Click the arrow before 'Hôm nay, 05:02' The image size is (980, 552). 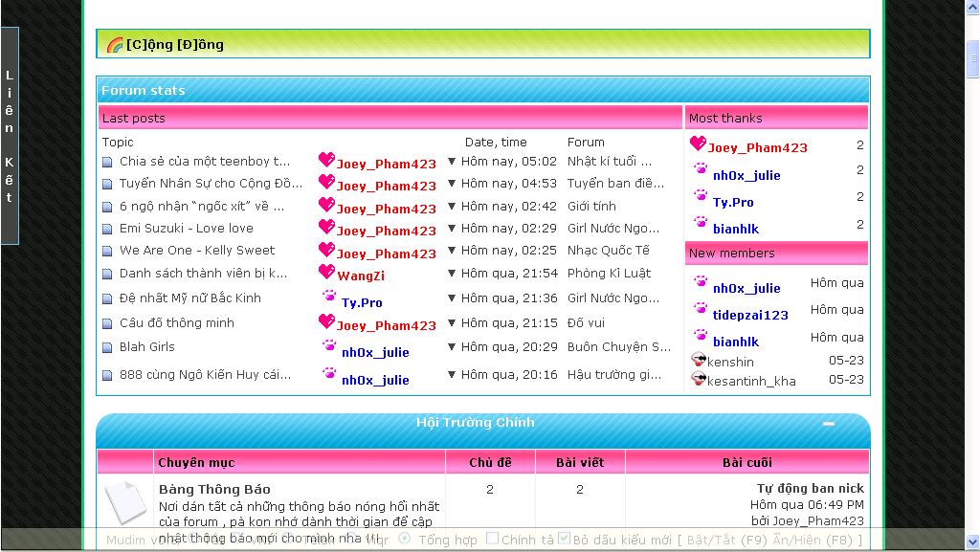(452, 162)
